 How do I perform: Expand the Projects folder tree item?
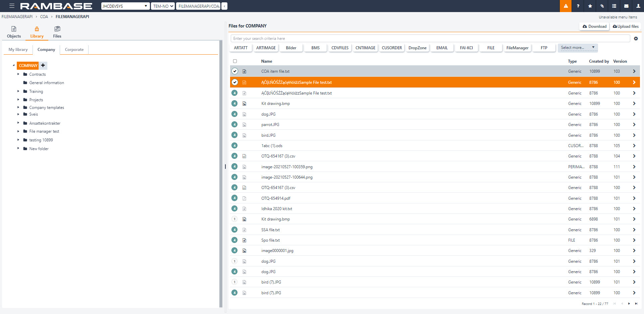18,100
